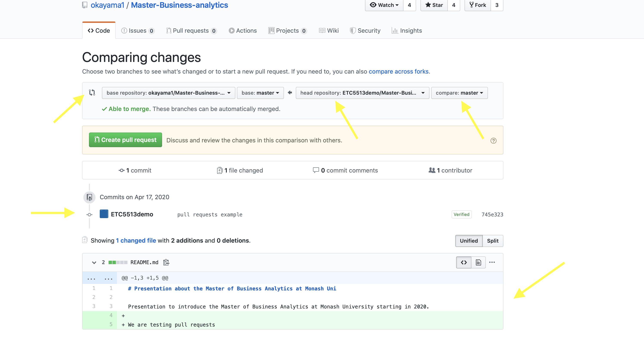The height and width of the screenshot is (339, 644).
Task: Open README.md three-dot options menu
Action: [492, 262]
